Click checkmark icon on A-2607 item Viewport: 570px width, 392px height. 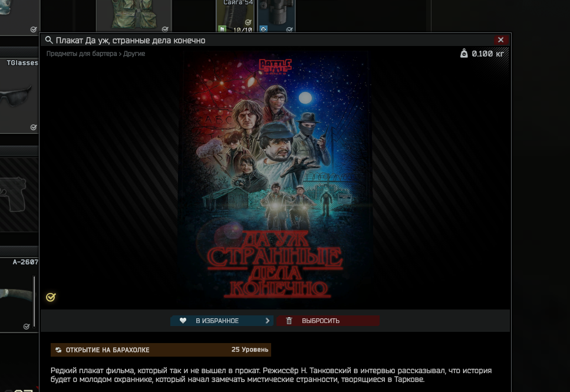tap(27, 327)
